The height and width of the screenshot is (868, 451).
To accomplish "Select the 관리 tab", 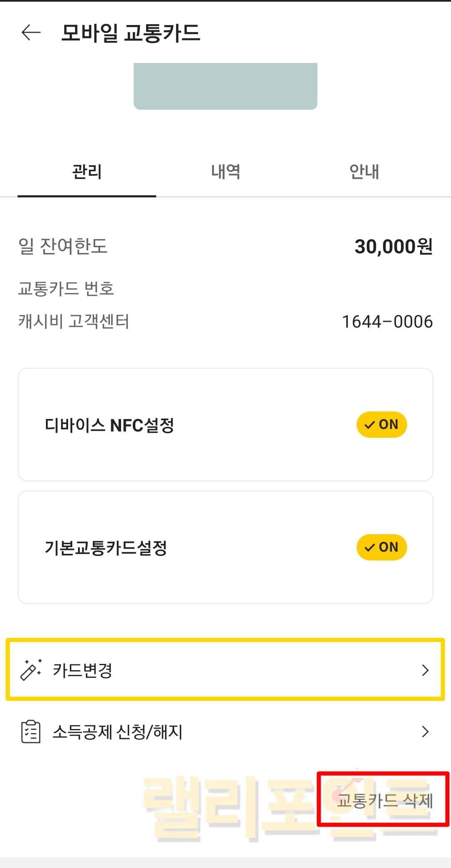I will point(87,172).
